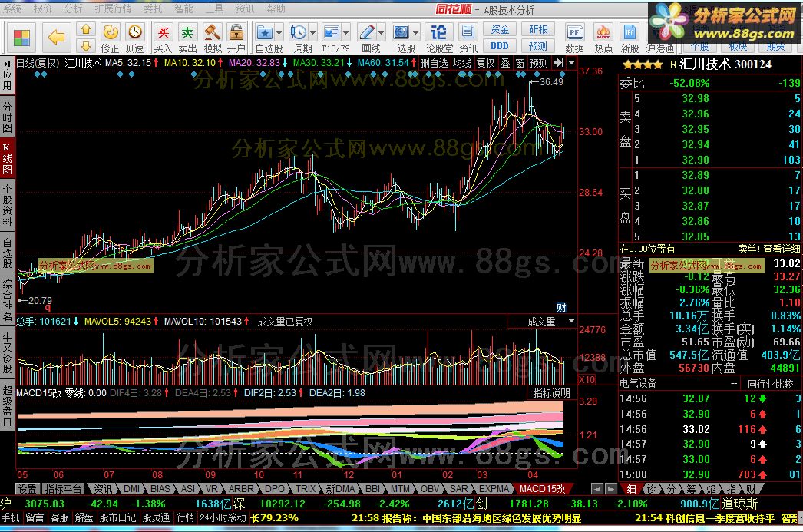Click the 买入 buy icon
Screen dimensions: 803x532
[x=163, y=33]
